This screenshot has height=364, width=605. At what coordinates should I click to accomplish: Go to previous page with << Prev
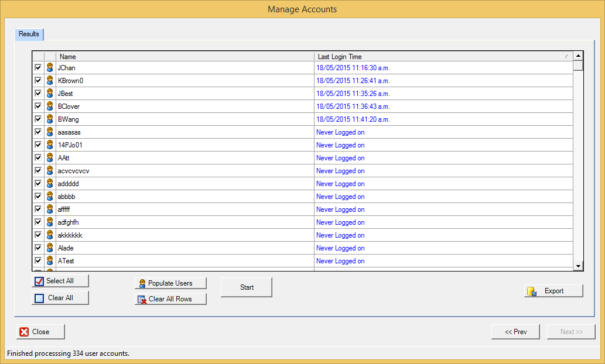(515, 332)
